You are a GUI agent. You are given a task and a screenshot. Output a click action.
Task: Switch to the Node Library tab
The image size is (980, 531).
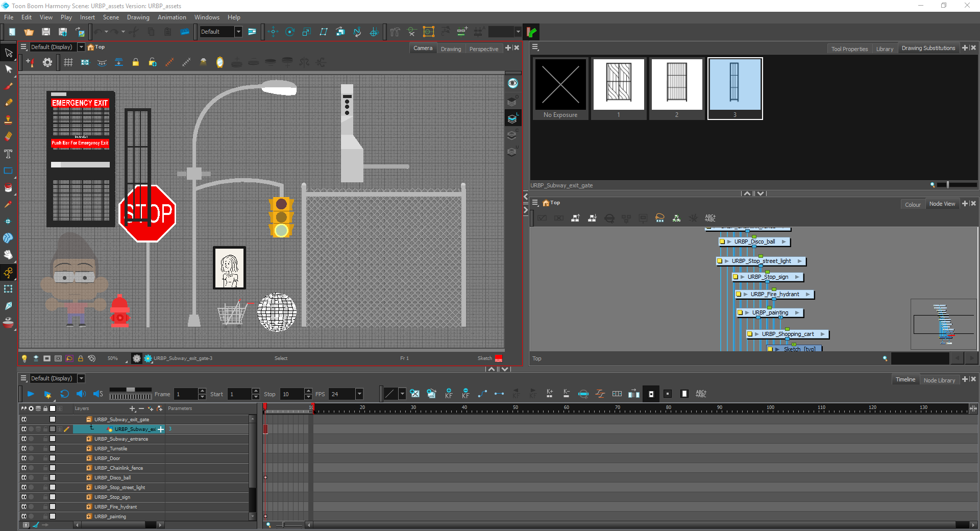[939, 380]
